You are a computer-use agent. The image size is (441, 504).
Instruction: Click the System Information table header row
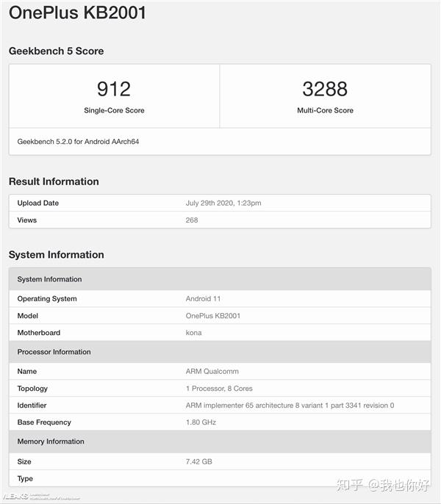click(220, 279)
